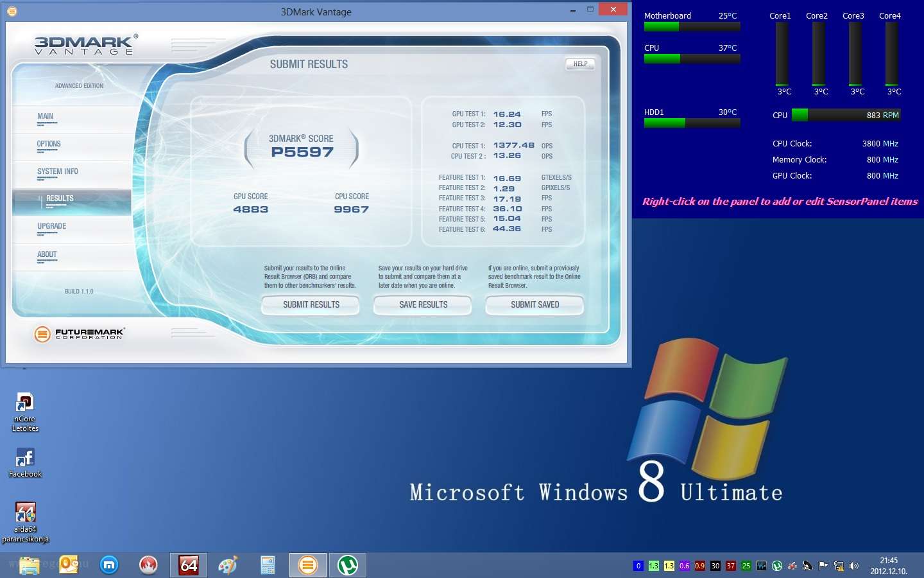This screenshot has height=578, width=924.
Task: Click the green 25 temperature tray icon
Action: tap(746, 566)
